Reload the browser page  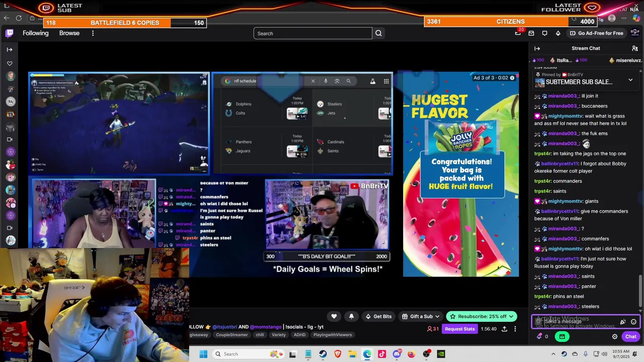19,18
